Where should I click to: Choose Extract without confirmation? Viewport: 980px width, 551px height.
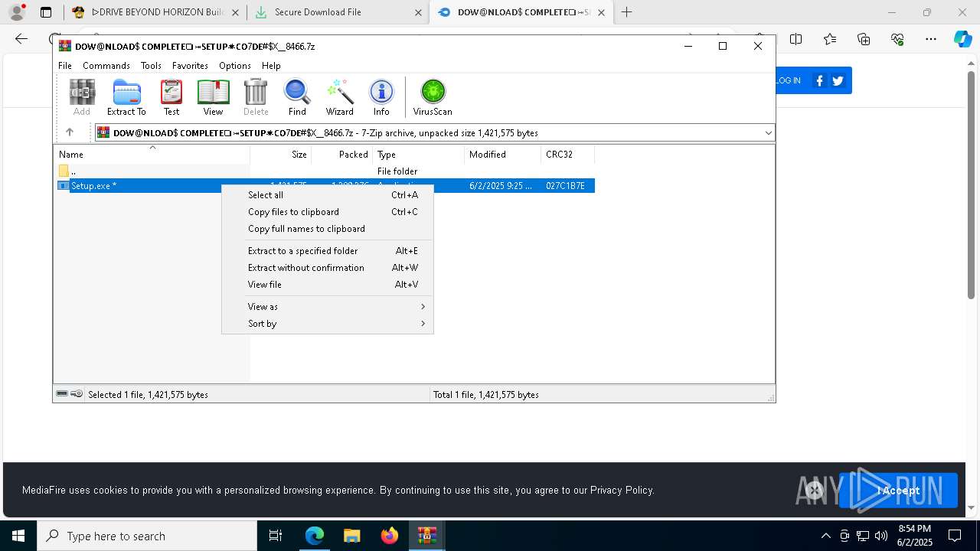[328, 268]
